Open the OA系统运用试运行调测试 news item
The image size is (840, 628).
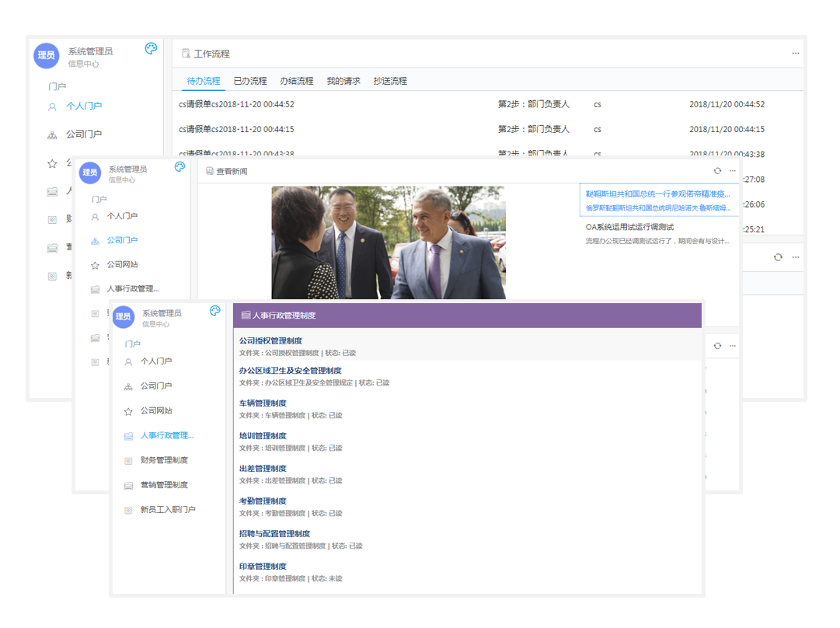point(629,227)
